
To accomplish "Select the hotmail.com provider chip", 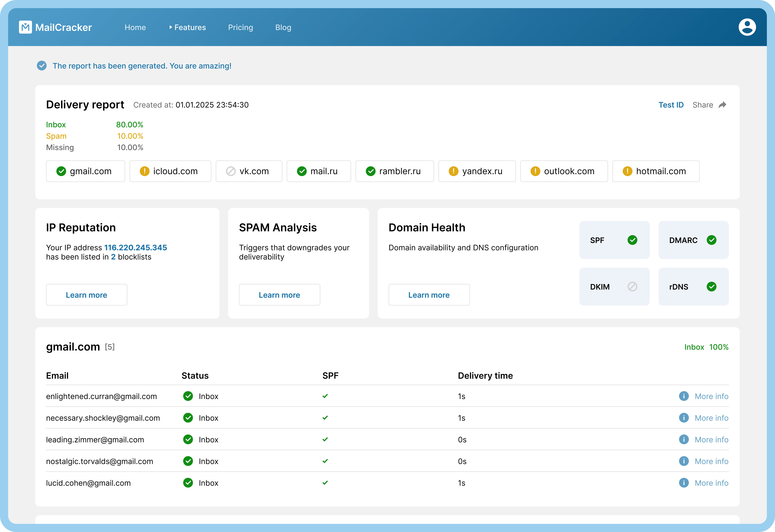I will pos(656,171).
